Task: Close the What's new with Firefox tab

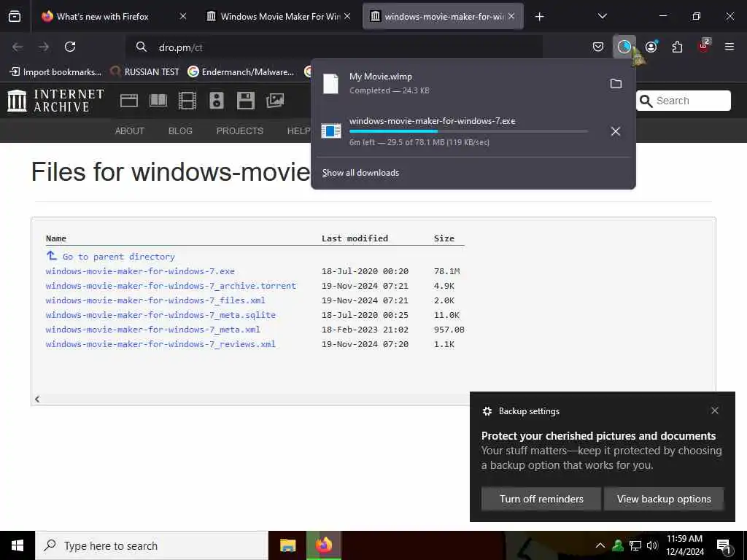Action: 183,16
